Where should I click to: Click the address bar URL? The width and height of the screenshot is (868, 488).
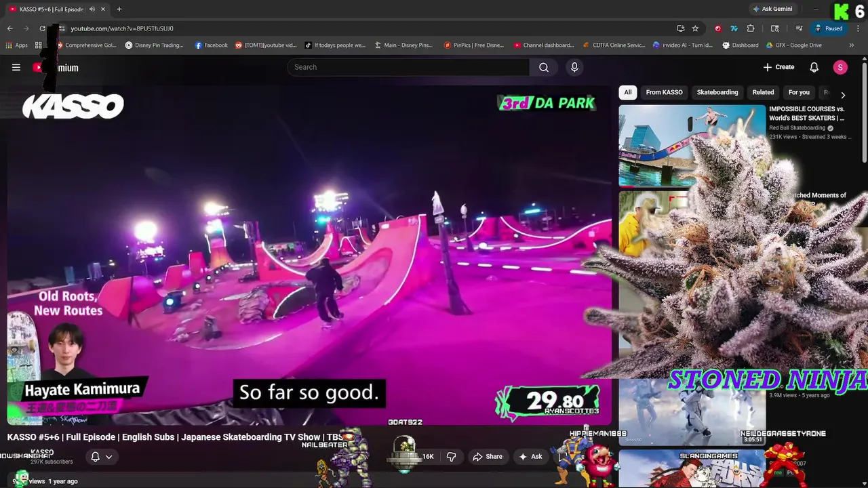click(x=122, y=28)
